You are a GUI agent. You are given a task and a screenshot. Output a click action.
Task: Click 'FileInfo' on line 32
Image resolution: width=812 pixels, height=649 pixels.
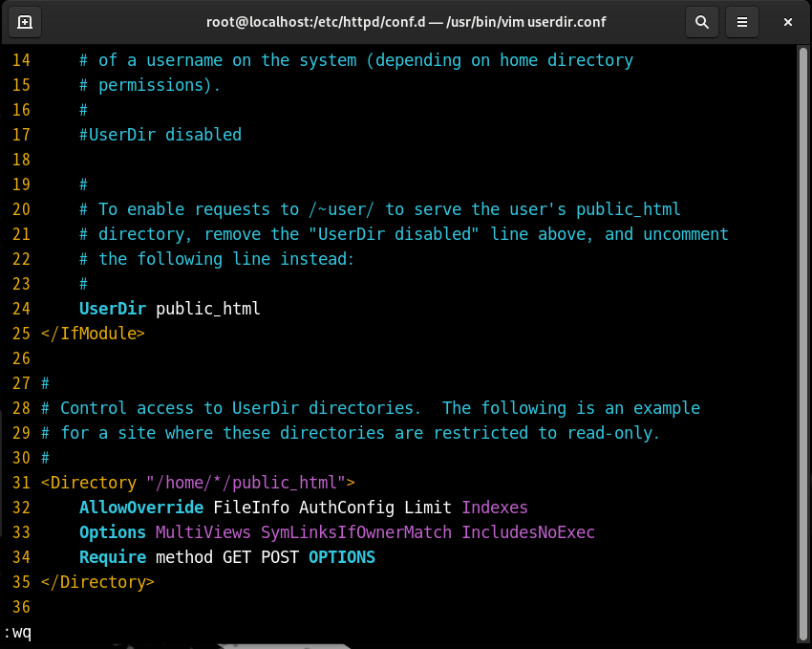[251, 508]
